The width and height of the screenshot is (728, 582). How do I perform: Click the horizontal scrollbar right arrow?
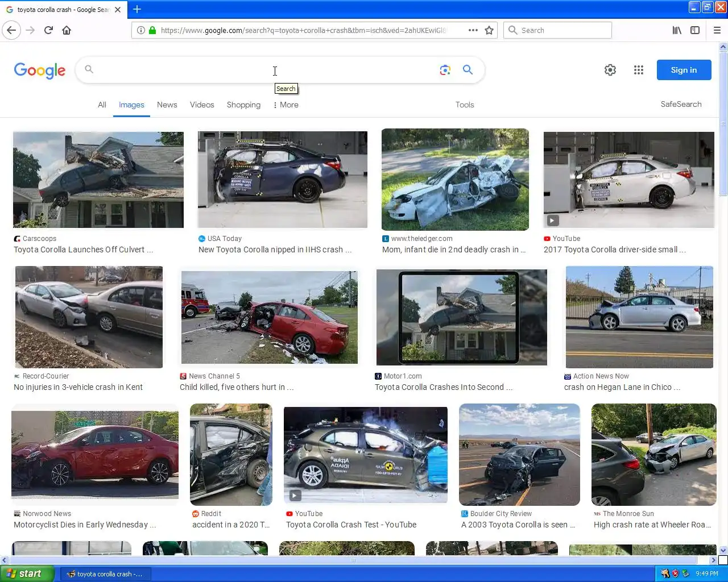713,560
